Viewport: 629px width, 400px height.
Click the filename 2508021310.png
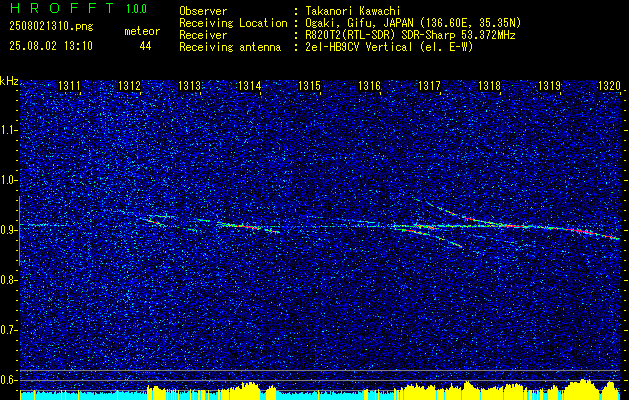[x=51, y=27]
